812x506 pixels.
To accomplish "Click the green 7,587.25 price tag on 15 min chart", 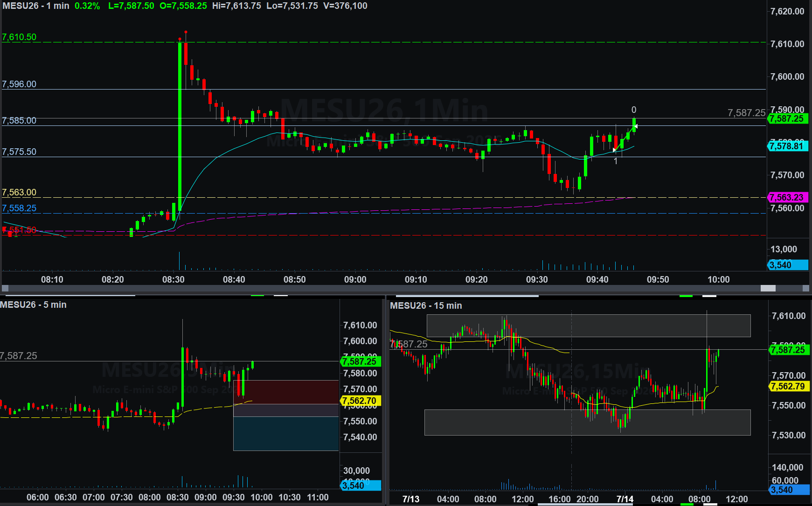I will [789, 350].
